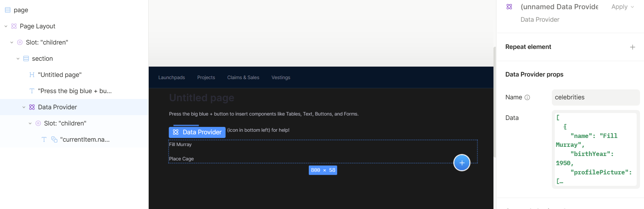Open the Apply dropdown menu

622,7
